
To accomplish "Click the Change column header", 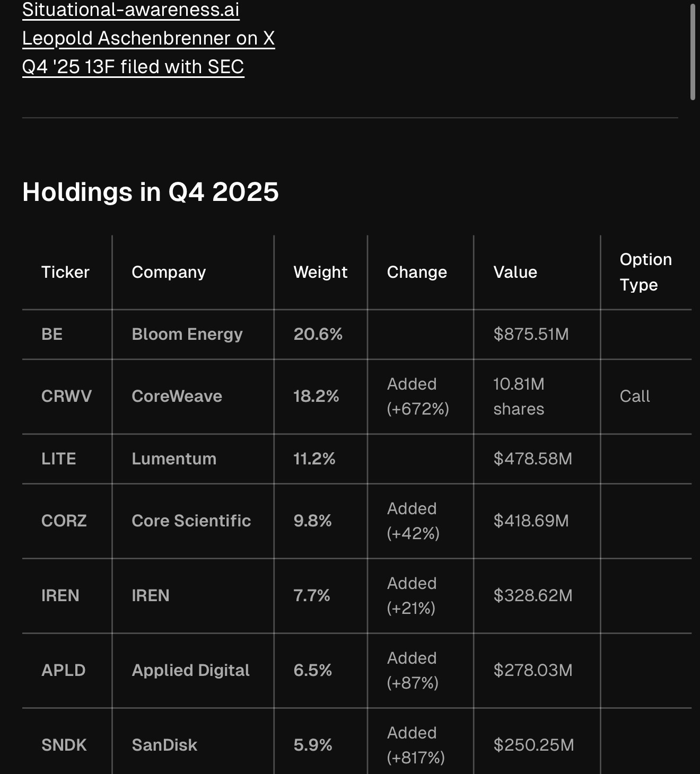I will [x=417, y=272].
